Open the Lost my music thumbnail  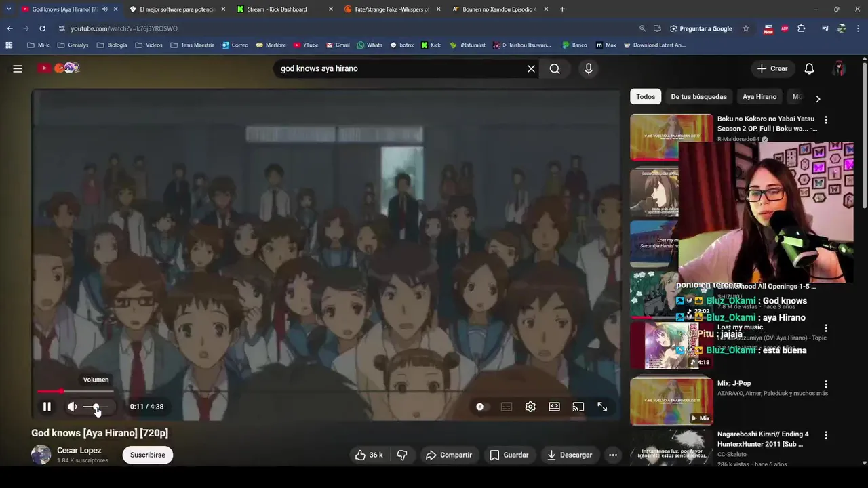[671, 346]
